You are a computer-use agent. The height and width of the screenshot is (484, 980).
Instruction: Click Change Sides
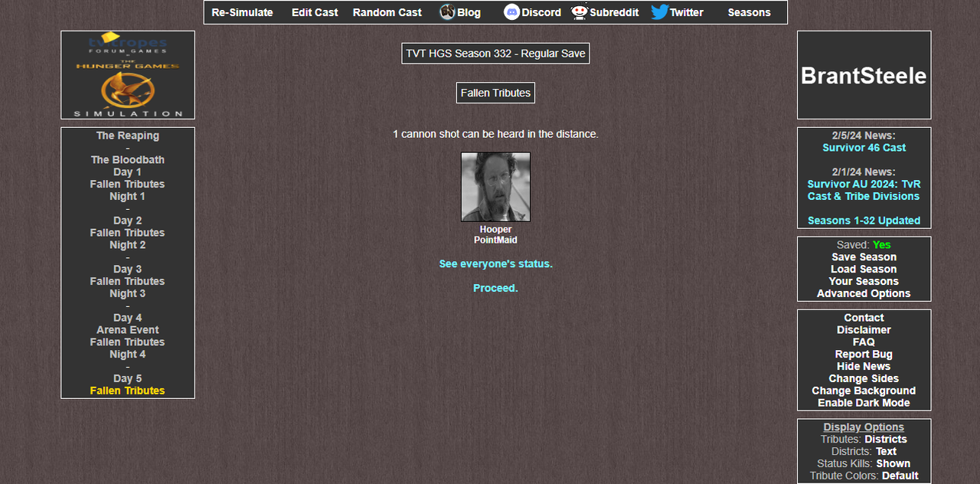[x=864, y=378]
